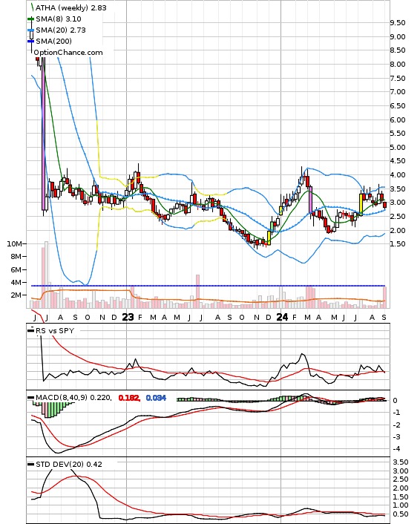Click the red MACD signal value 0.182
The image size is (420, 524).
coord(129,398)
